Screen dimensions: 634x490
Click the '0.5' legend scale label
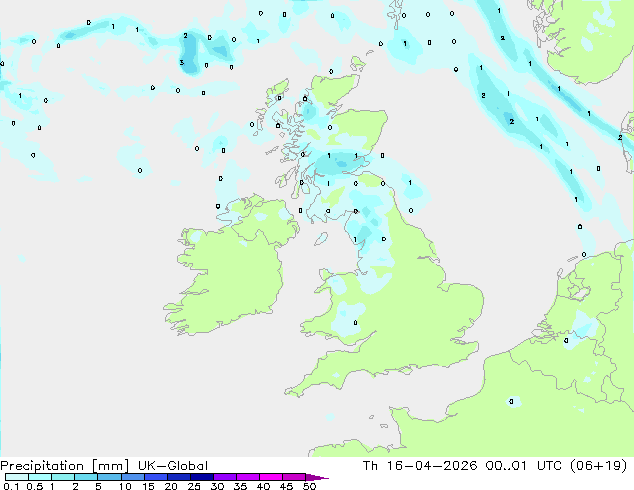pyautogui.click(x=35, y=486)
